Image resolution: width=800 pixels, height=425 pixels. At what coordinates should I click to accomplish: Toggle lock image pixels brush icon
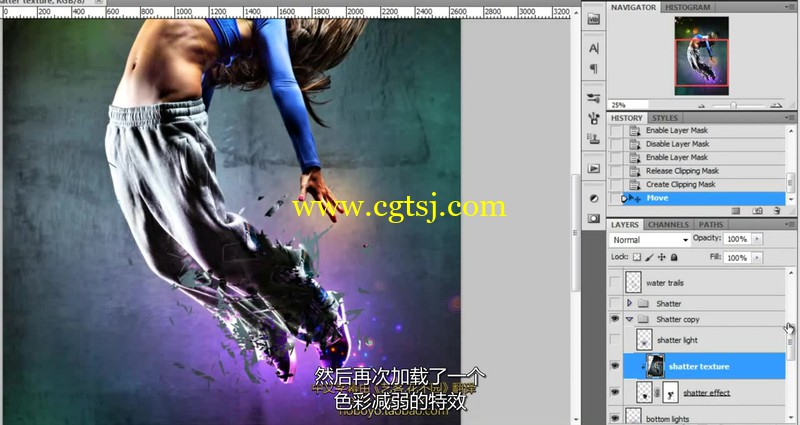[649, 257]
